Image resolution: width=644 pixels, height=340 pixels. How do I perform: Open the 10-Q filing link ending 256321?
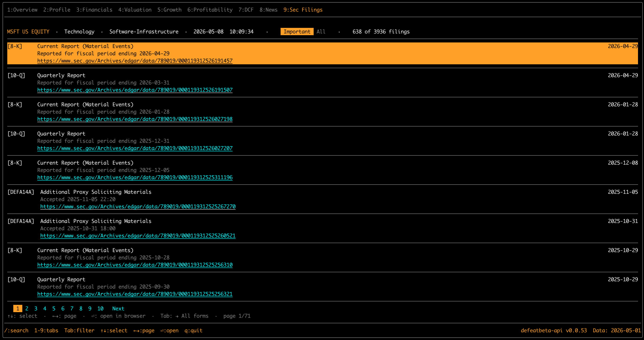[135, 294]
